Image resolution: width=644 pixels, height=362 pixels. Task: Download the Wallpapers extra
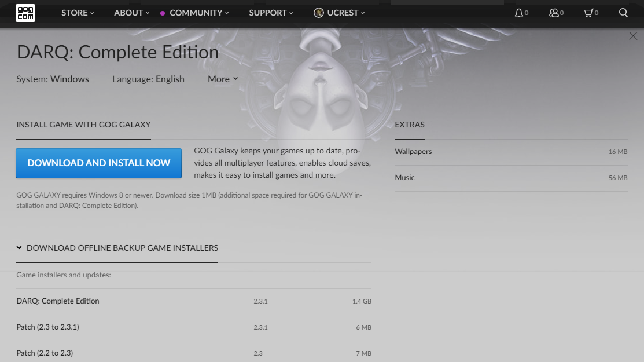(511, 152)
